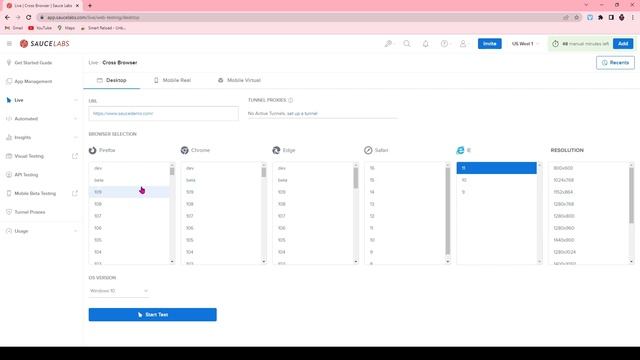Click the Usage sidebar icon
The image size is (640, 360).
click(9, 231)
